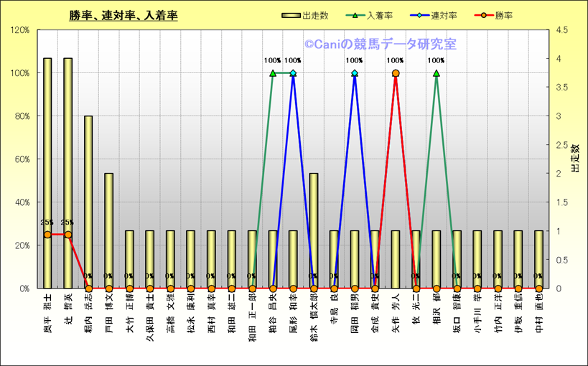588x366 pixels.
Task: Click the 25% orange marker for 辻 哲英
Action: (68, 235)
